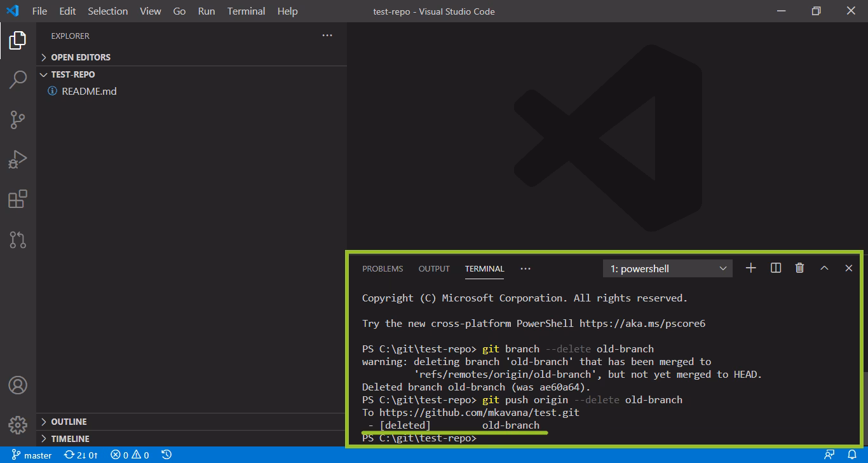Synchronize changes 2↓ 0↑ in status bar
This screenshot has width=868, height=463.
coord(81,455)
